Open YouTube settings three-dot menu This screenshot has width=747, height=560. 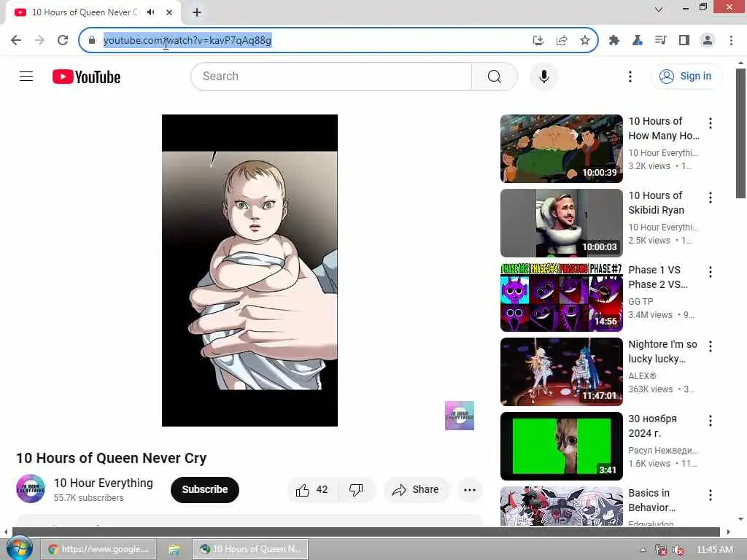pos(630,76)
